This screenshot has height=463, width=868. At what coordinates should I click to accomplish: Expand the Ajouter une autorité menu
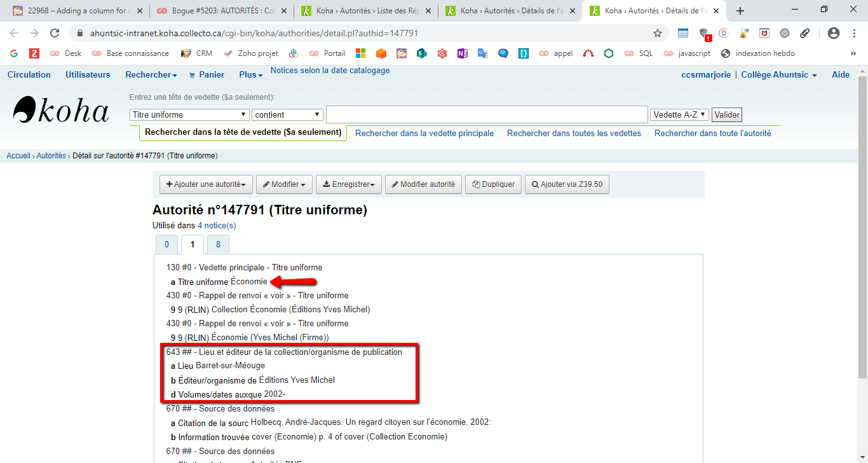coord(206,184)
